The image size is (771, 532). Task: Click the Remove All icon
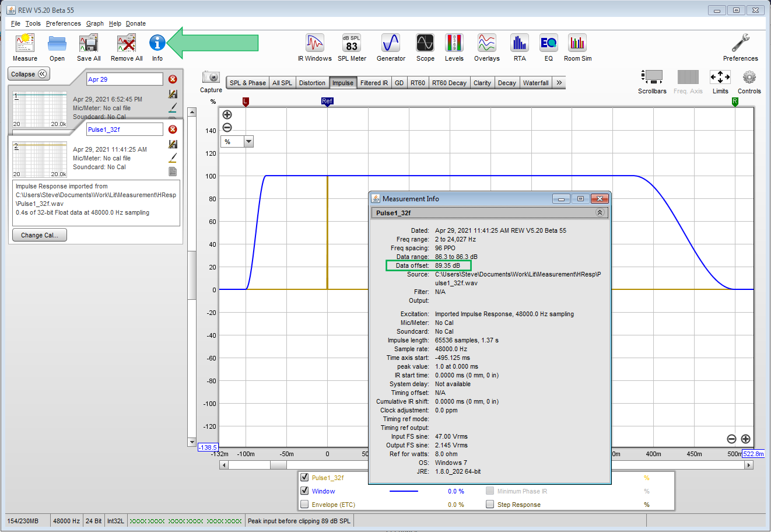point(127,43)
